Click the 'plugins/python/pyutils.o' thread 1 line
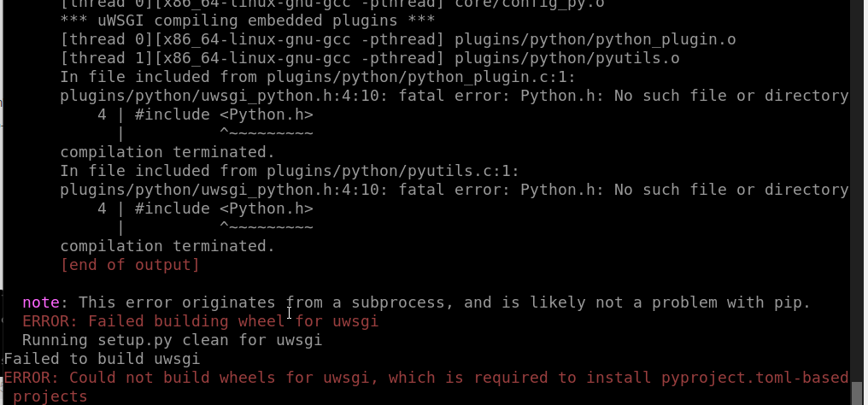This screenshot has width=868, height=405. pos(370,59)
